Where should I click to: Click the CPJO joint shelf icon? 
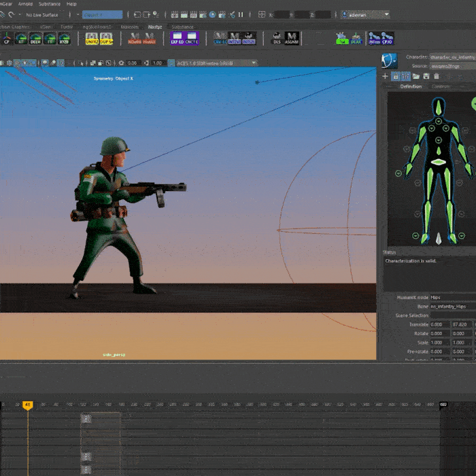[388, 39]
